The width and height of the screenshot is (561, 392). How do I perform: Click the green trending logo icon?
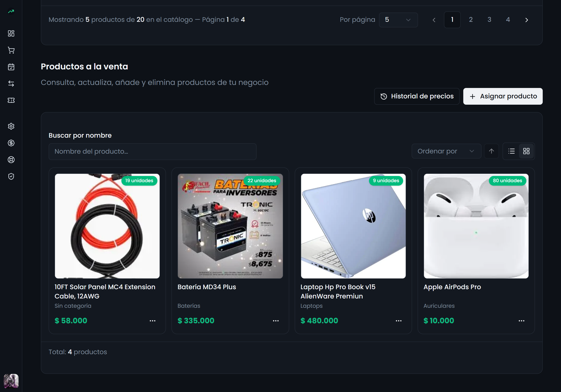click(11, 11)
